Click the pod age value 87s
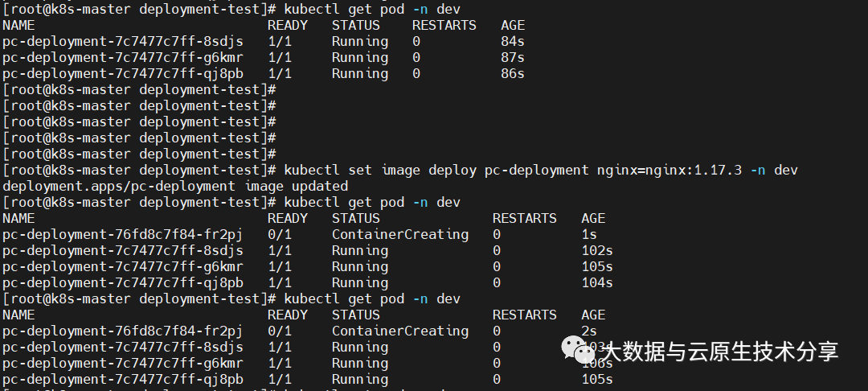The height and width of the screenshot is (391, 868). 512,57
